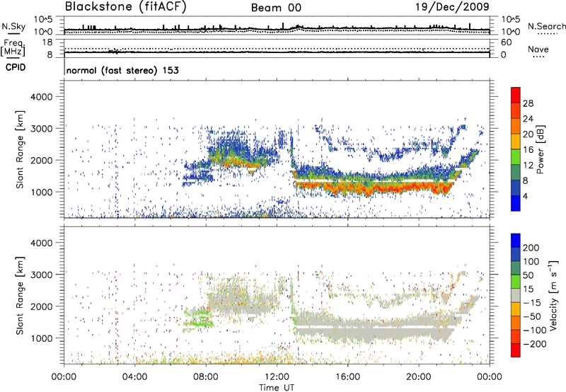Screen dimensions: 566x392
Task: Click the velocity colorbar value '-50'
Action: [x=532, y=316]
